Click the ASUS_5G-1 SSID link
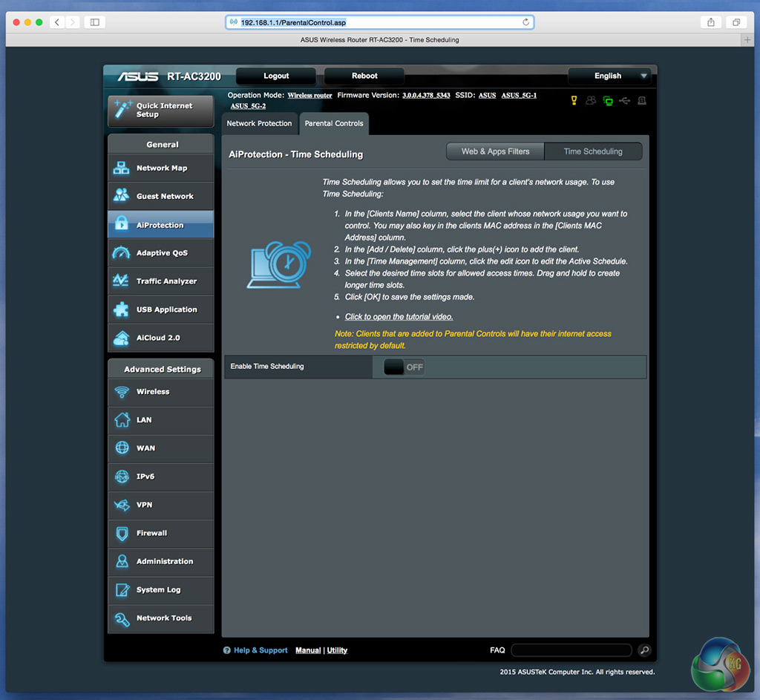This screenshot has height=700, width=760. pos(519,96)
